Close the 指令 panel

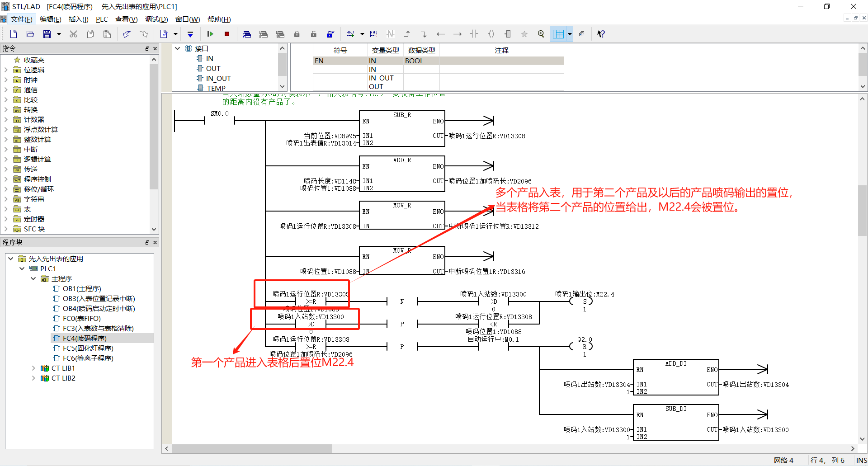pos(155,48)
